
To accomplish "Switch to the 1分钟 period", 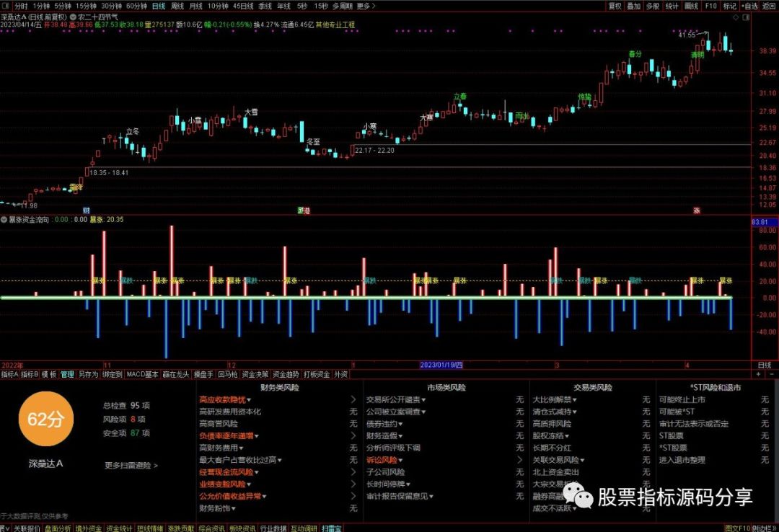I will (x=41, y=6).
